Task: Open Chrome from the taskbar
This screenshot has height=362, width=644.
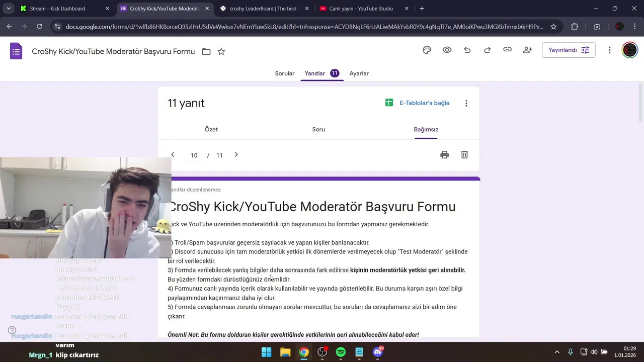Action: click(x=304, y=352)
